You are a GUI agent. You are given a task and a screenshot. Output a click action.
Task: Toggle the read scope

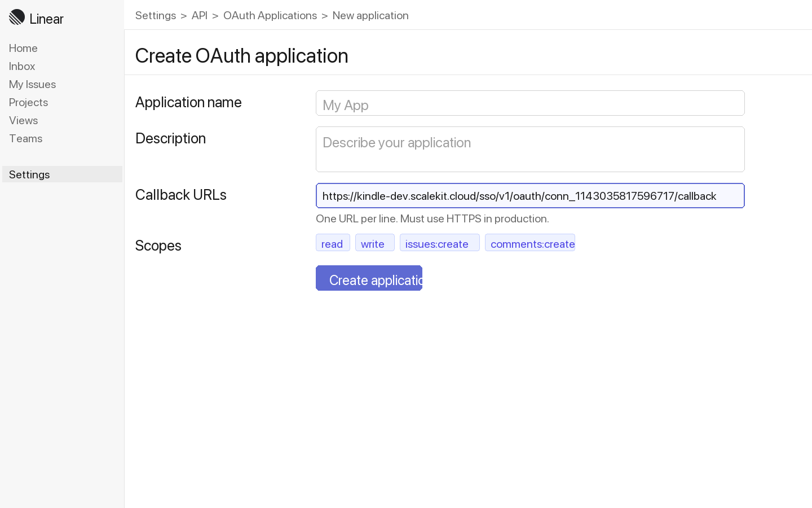point(333,243)
